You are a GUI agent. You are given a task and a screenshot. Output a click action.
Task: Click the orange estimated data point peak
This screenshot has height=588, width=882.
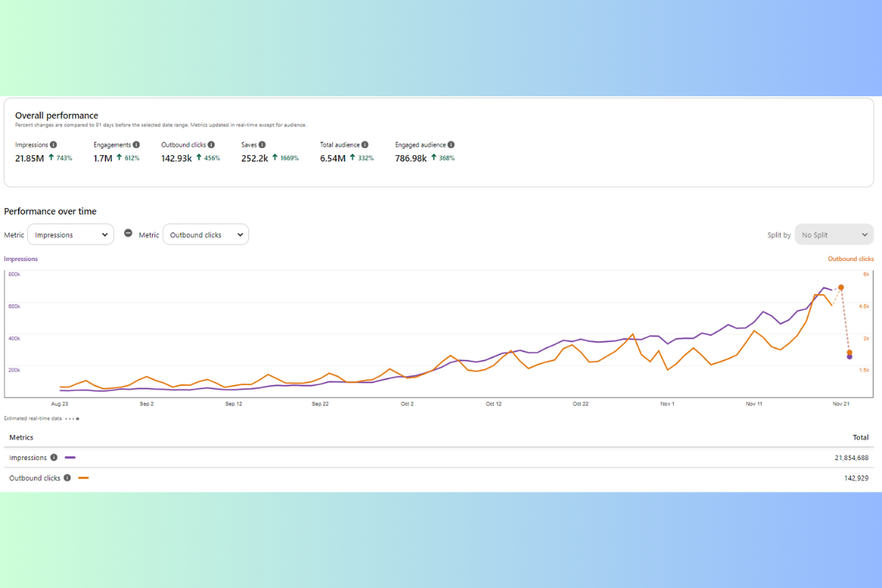[x=841, y=287]
